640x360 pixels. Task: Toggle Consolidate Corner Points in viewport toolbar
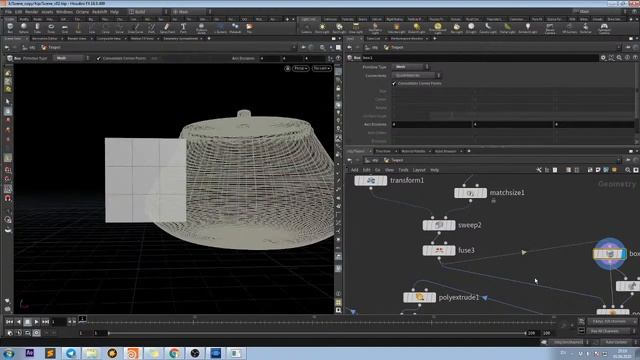point(99,58)
